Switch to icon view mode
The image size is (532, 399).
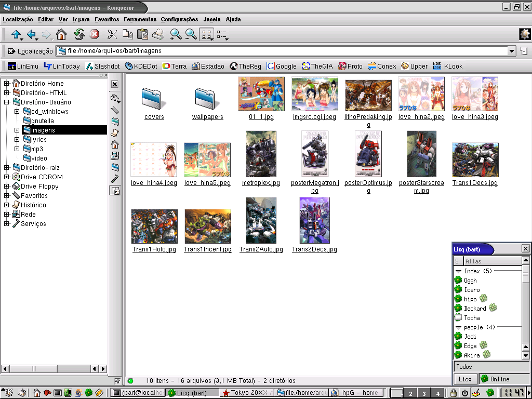[x=206, y=34]
